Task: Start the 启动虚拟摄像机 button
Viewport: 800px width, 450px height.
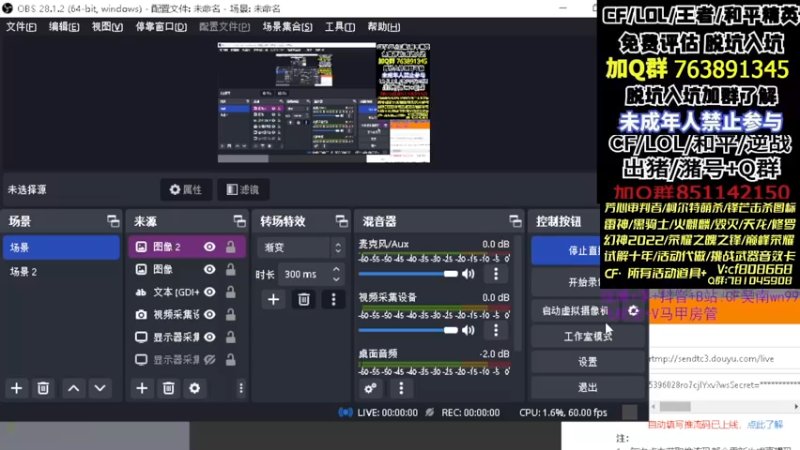Action: tap(576, 311)
